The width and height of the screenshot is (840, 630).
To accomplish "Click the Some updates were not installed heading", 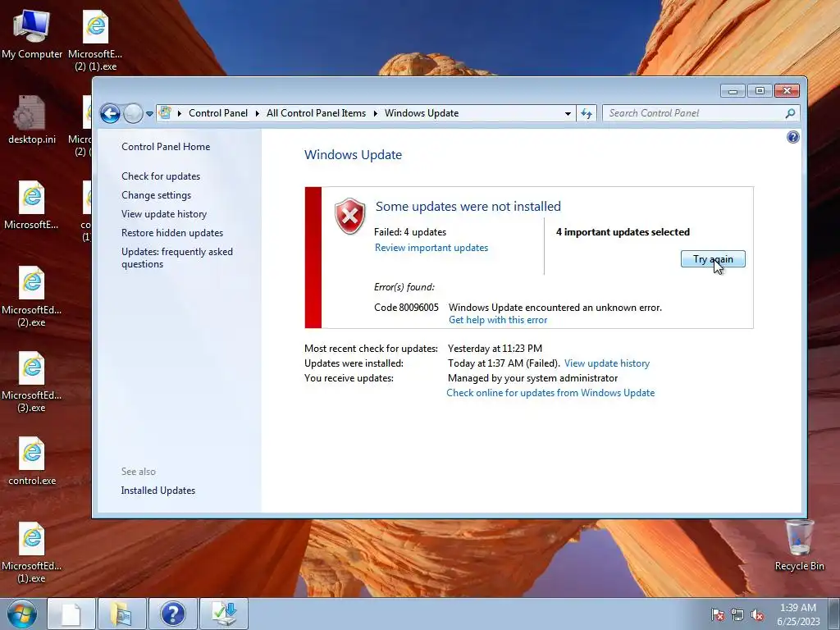I will (468, 206).
